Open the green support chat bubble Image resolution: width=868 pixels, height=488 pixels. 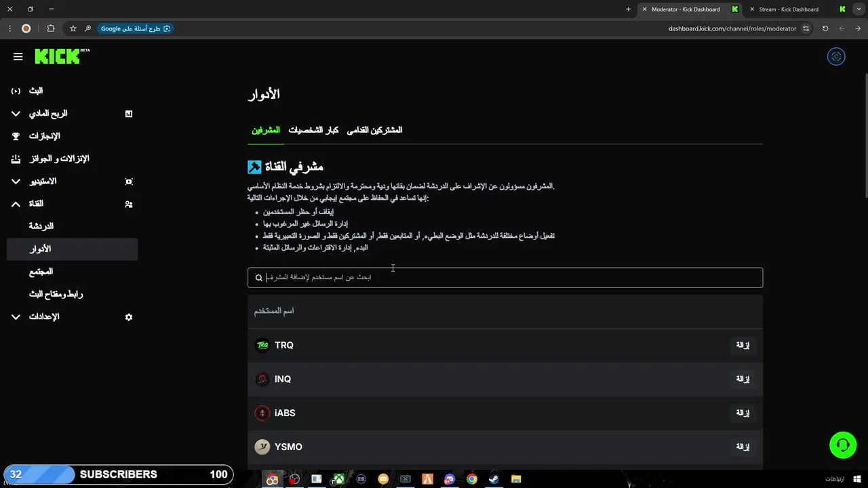pyautogui.click(x=843, y=445)
